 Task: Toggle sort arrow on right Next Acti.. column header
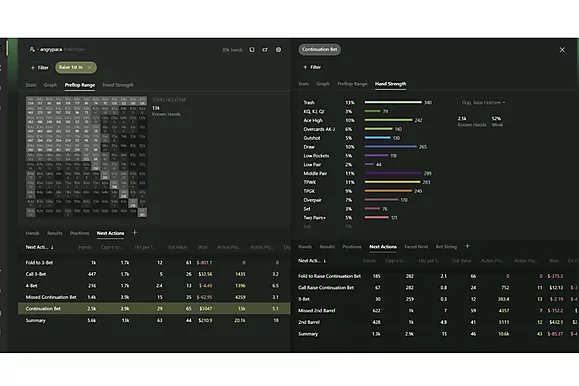click(x=325, y=261)
